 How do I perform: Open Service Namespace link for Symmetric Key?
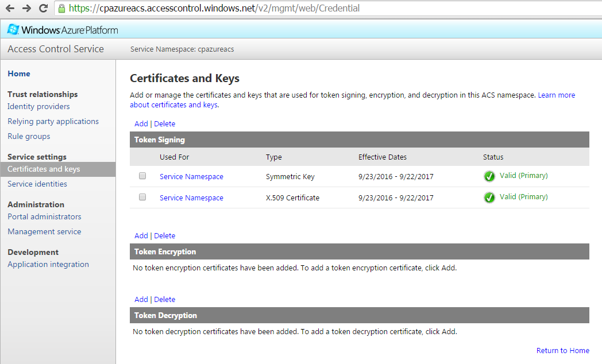[x=191, y=176]
